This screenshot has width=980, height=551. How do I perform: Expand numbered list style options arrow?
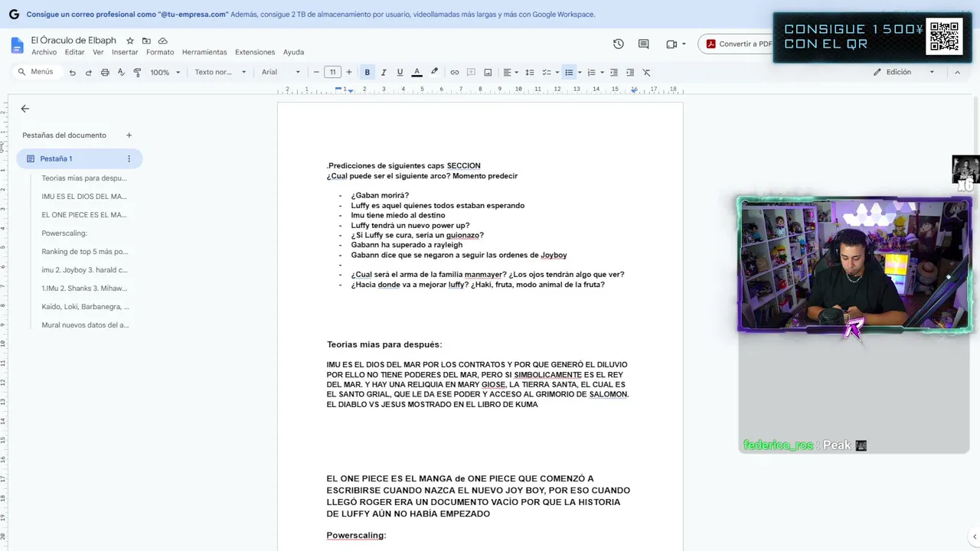tap(602, 73)
